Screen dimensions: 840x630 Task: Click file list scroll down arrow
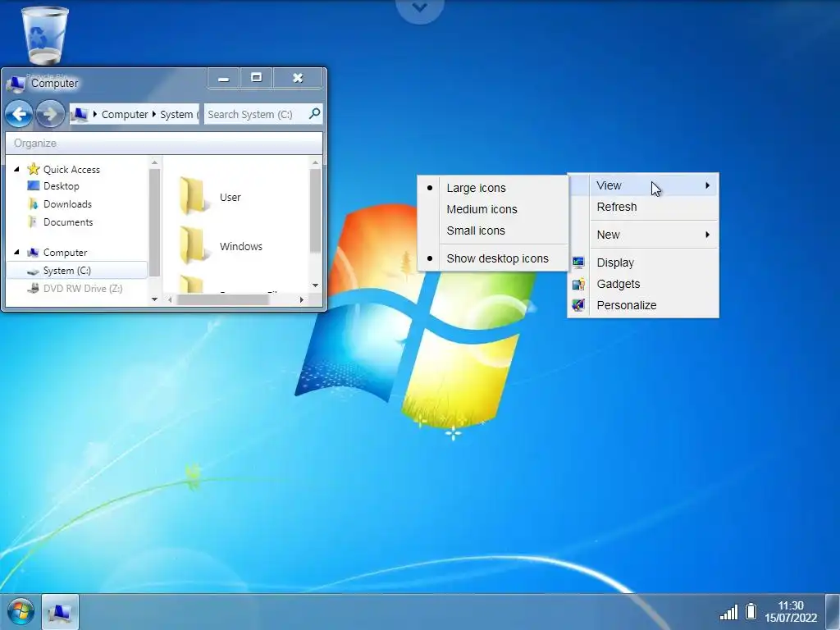[315, 285]
